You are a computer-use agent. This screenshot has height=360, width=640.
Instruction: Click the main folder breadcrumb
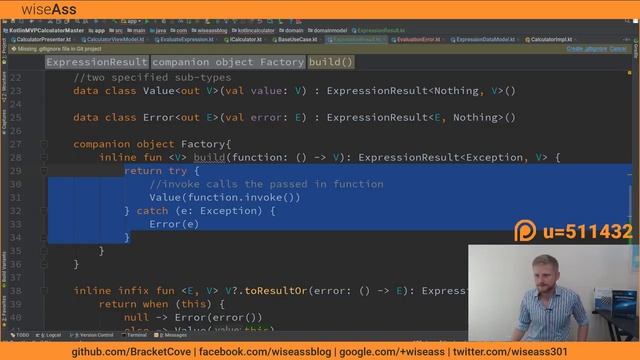(136, 31)
